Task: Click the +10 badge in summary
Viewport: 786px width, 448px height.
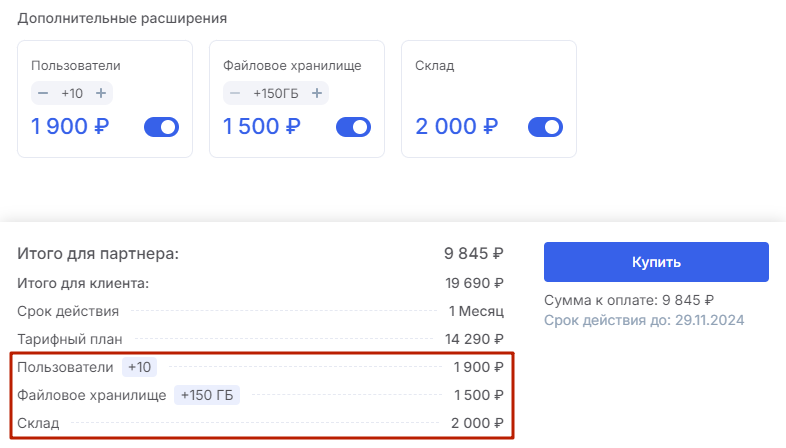Action: click(x=139, y=367)
